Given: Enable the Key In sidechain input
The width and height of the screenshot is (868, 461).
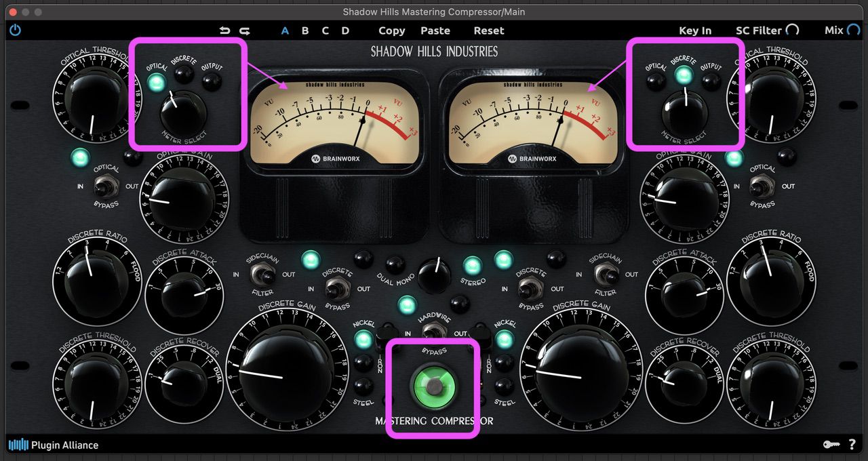Looking at the screenshot, I should (x=695, y=31).
